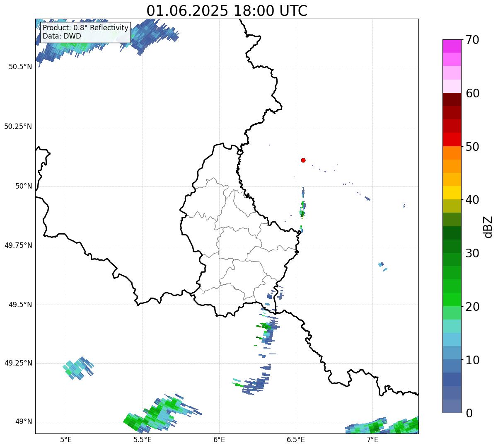Click the 6.5°E longitude label

coord(296,439)
